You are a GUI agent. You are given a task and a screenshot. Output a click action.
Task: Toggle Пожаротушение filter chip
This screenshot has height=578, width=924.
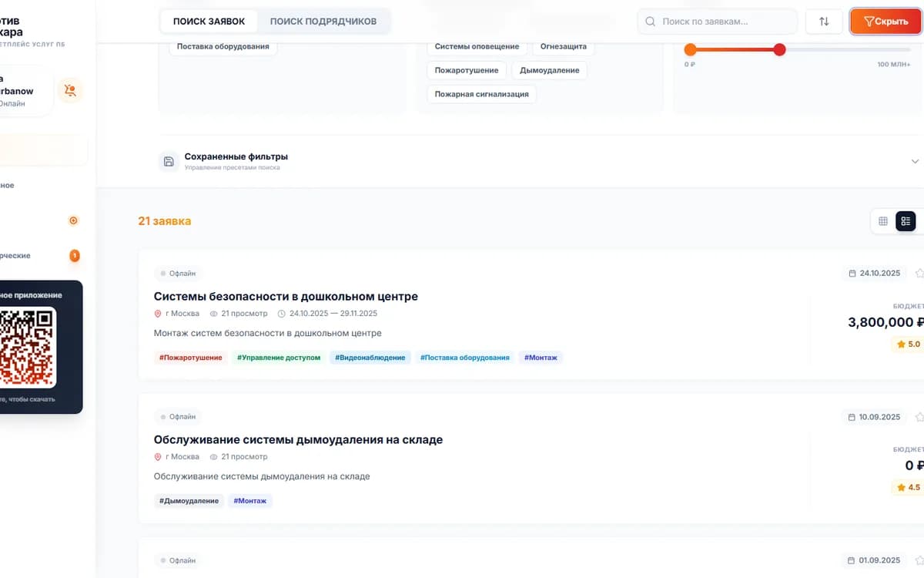point(467,70)
